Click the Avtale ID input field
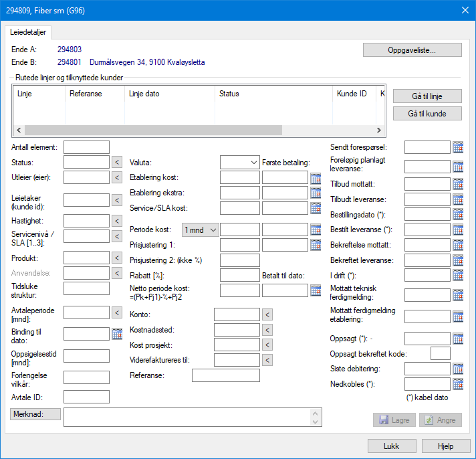476x459 pixels. 86,397
